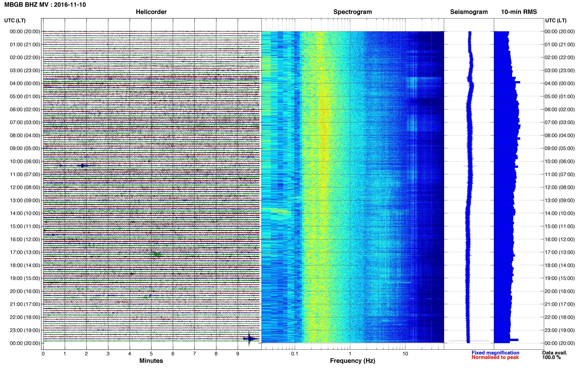Click the Frequency (Hz) axis label
The image size is (588, 368).
352,361
